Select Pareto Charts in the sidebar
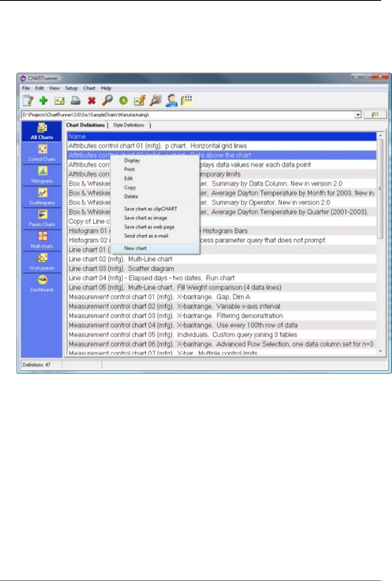 42,218
